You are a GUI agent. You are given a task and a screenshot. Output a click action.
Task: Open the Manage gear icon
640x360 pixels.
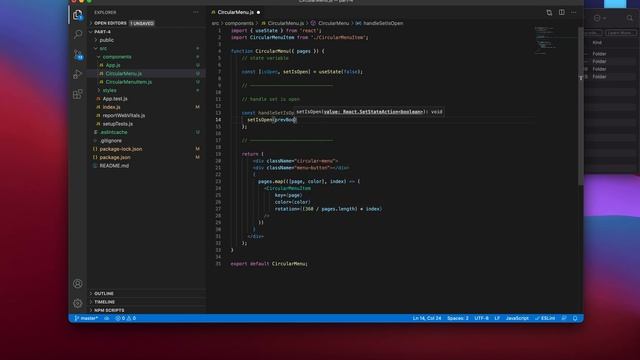tap(78, 303)
